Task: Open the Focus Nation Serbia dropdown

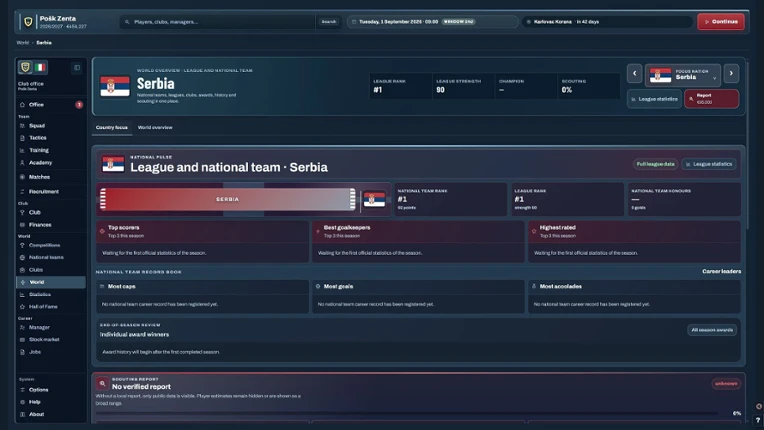Action: pos(683,75)
